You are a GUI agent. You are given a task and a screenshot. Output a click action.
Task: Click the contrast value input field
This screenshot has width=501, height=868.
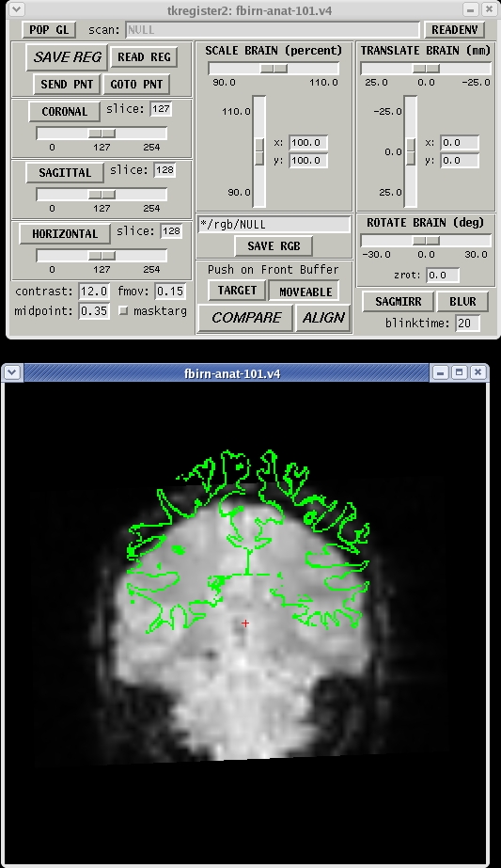coord(94,292)
